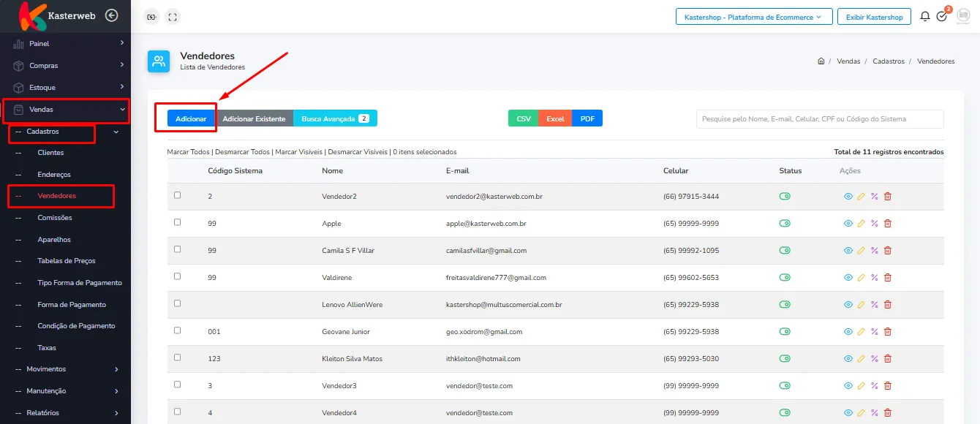Select checkbox for Kleiton Silva Matos

[x=177, y=357]
